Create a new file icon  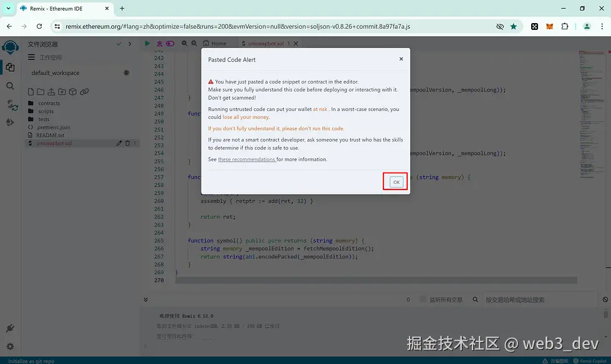click(x=31, y=92)
